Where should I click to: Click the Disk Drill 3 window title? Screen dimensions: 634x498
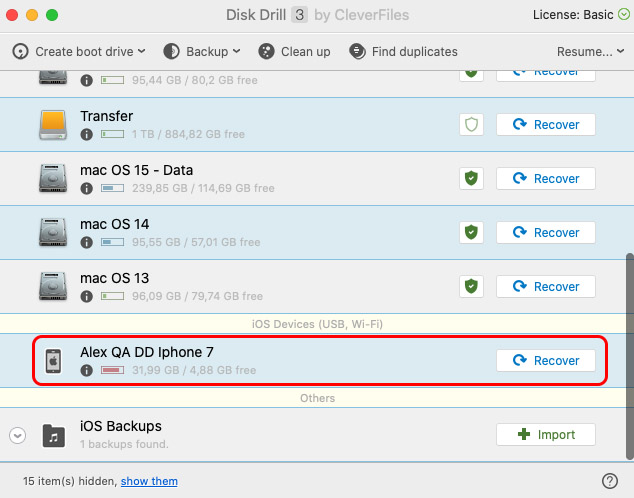pyautogui.click(x=317, y=15)
